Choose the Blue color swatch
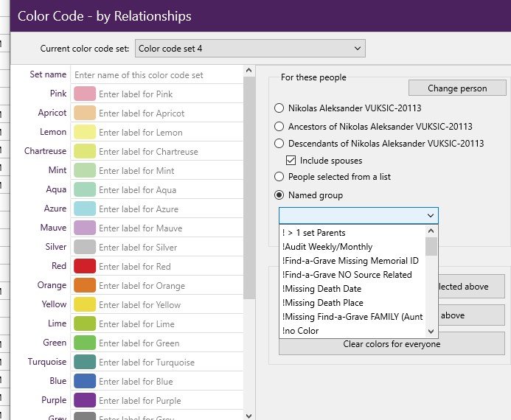Screen dimensions: 511x420 coord(85,381)
